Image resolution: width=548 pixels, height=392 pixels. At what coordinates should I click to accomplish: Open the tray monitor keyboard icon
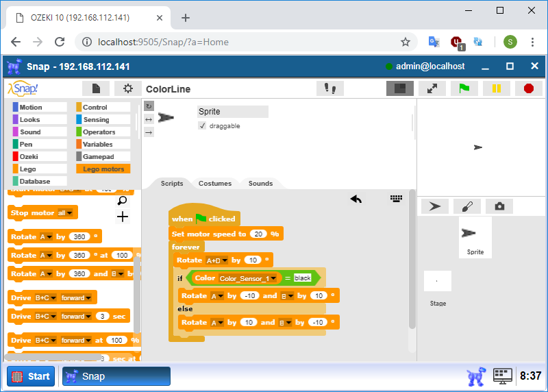[x=503, y=376]
